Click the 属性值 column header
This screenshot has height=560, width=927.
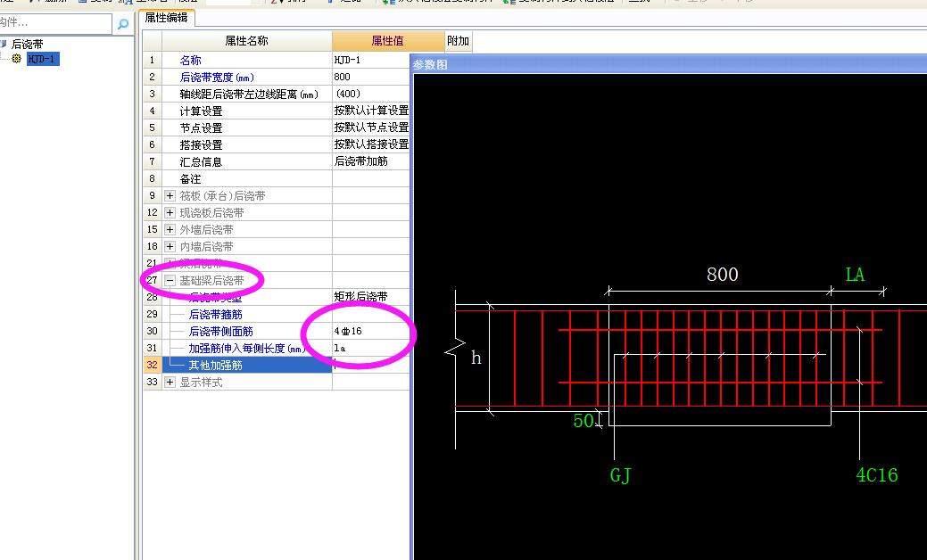388,41
